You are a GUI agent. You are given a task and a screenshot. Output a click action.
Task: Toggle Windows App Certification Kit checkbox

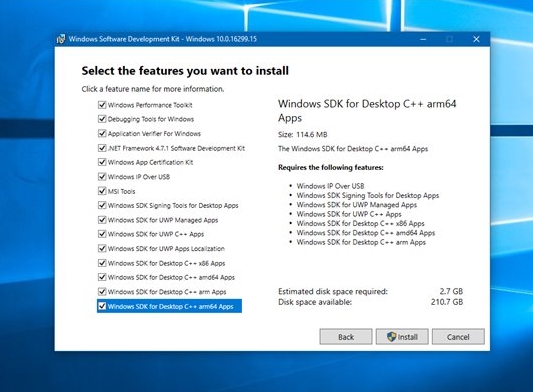(102, 162)
